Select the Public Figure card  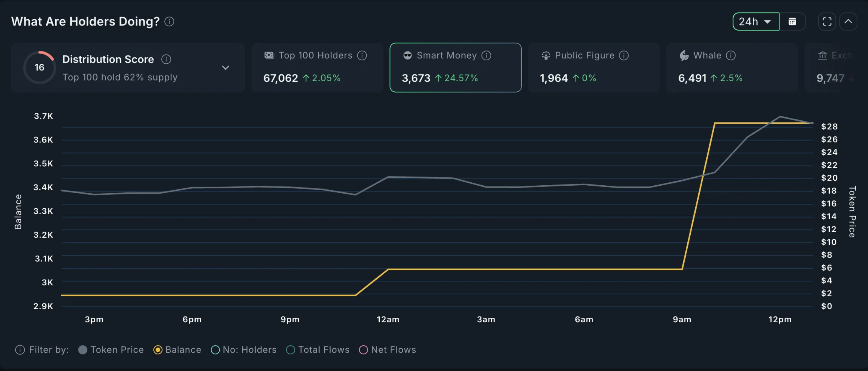(594, 67)
